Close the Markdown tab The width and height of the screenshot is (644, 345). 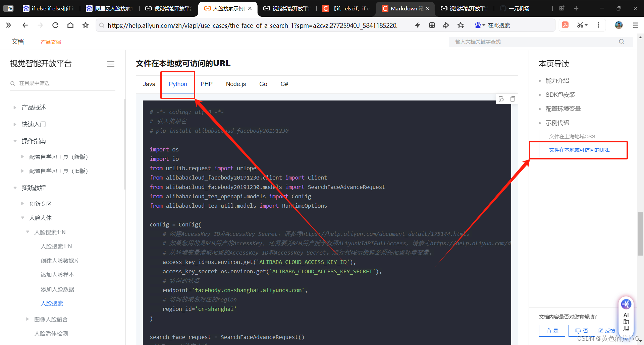tap(427, 8)
